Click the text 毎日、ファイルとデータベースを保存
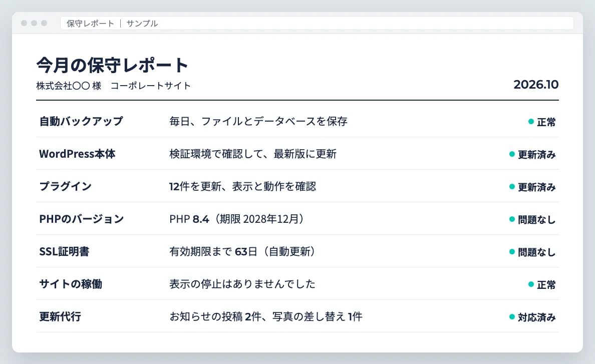This screenshot has height=364, width=595. point(258,121)
